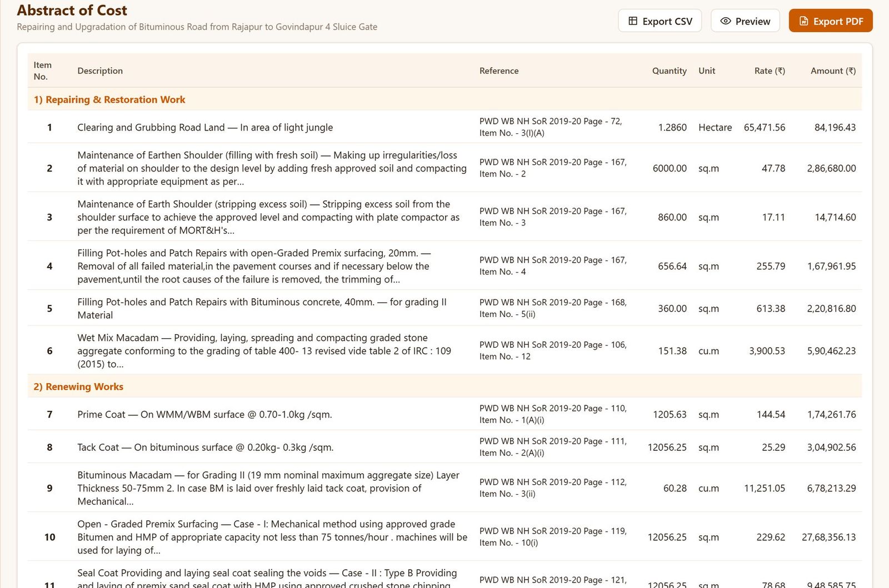Screen dimensions: 889x588
Task: Select amount 27,68,356.13
Action: (x=829, y=537)
